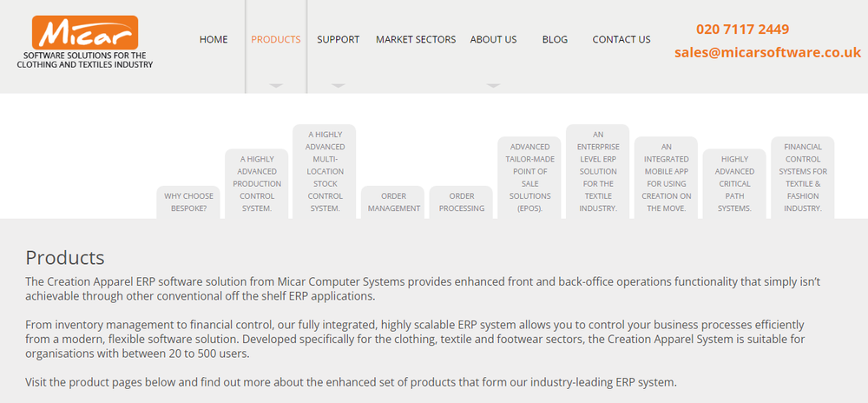Open Integrated Mobile App tab

(x=666, y=178)
